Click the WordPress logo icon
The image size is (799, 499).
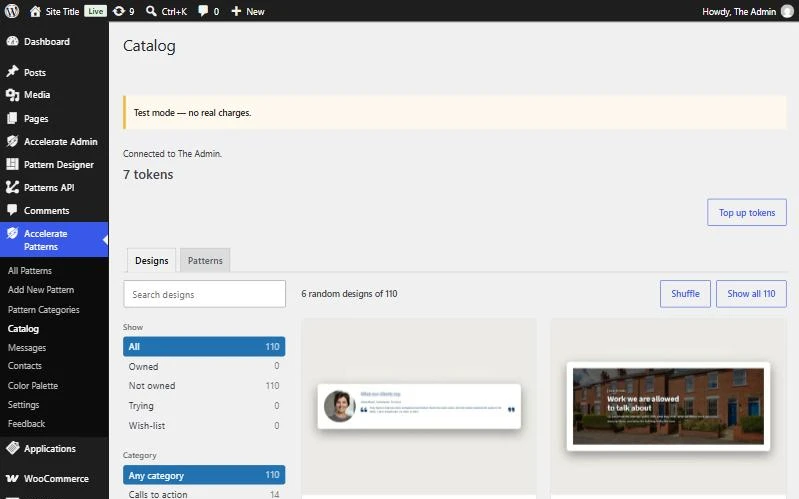click(x=12, y=11)
